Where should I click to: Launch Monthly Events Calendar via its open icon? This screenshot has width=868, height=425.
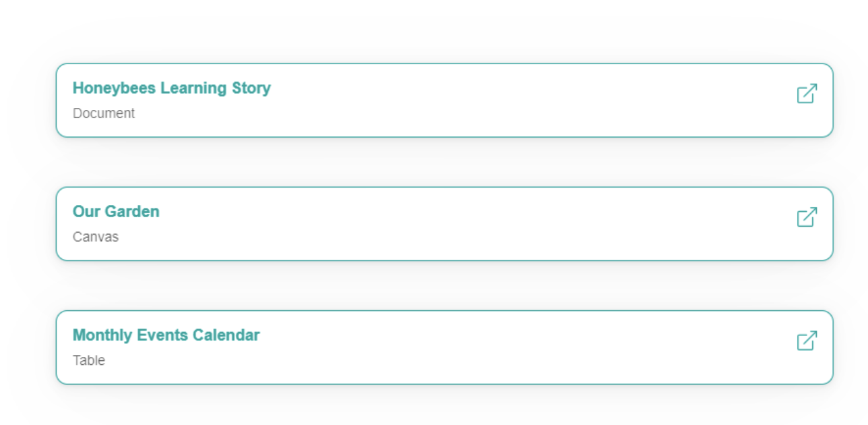pyautogui.click(x=807, y=341)
